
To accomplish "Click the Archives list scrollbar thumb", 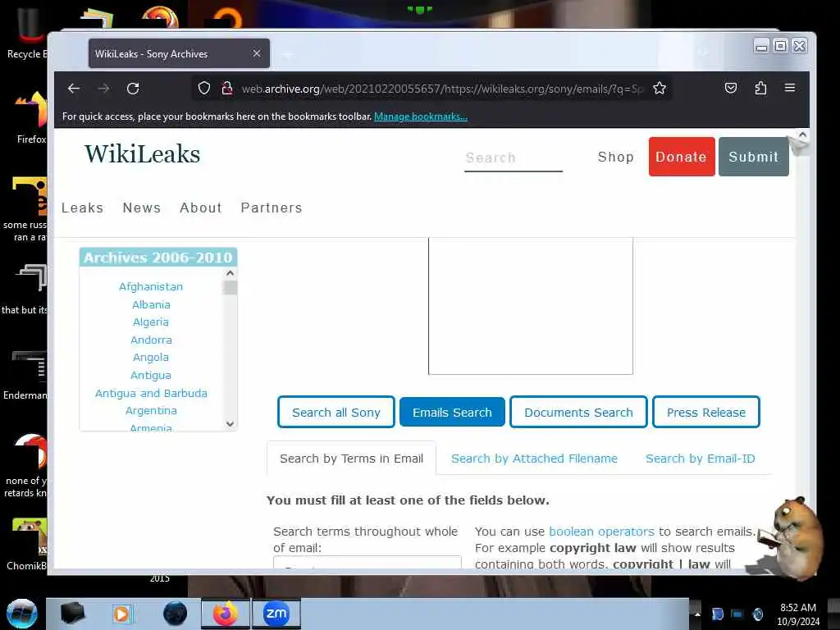I will 231,288.
